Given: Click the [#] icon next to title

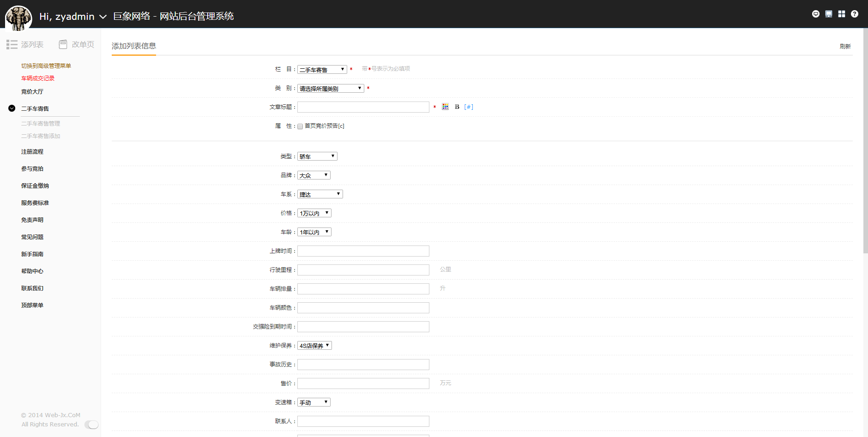Looking at the screenshot, I should [x=469, y=107].
